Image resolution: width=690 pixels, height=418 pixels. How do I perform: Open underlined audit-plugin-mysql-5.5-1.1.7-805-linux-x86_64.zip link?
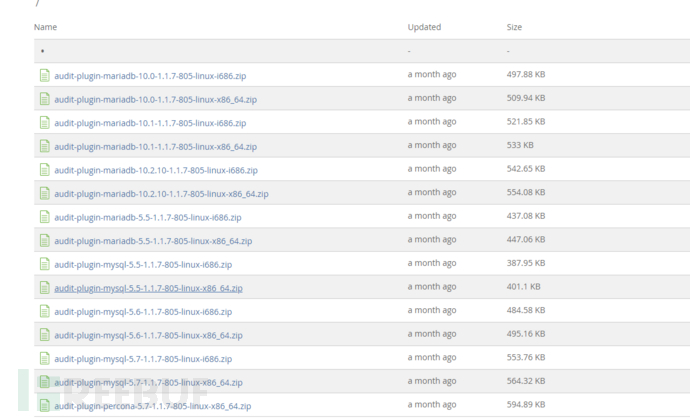pyautogui.click(x=148, y=288)
